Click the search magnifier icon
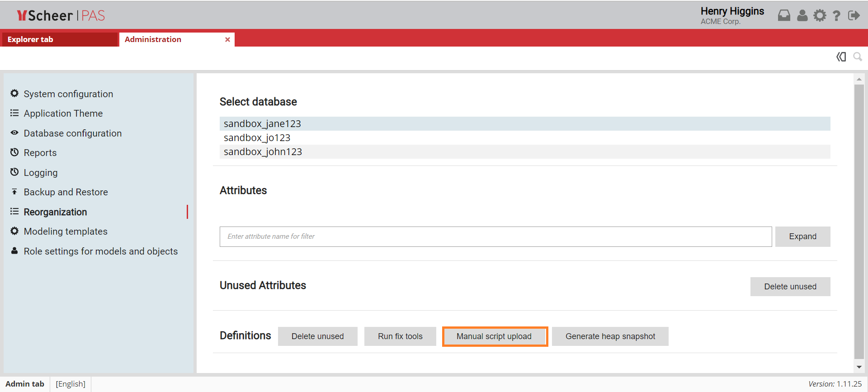The image size is (868, 392). tap(857, 57)
